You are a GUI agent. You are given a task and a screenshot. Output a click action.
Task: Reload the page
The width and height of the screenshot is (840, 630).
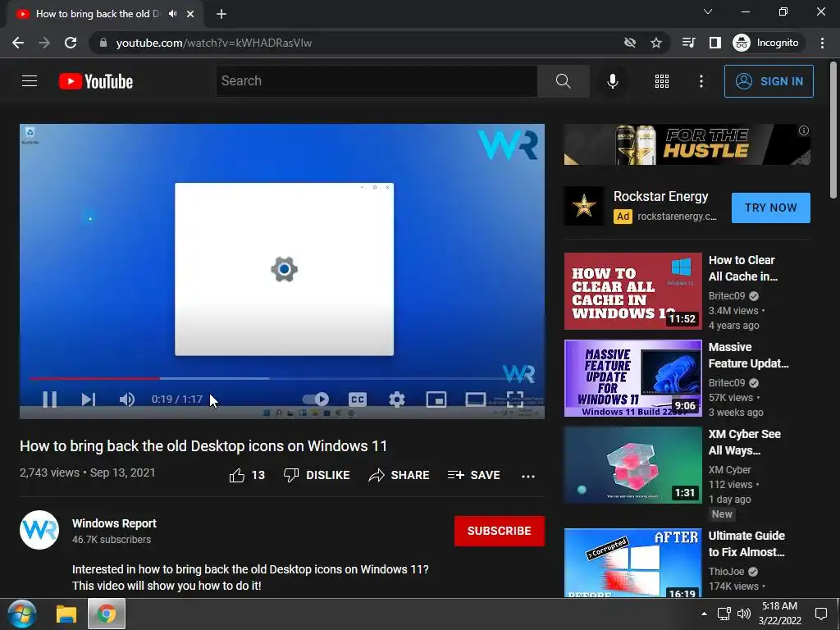click(x=71, y=43)
